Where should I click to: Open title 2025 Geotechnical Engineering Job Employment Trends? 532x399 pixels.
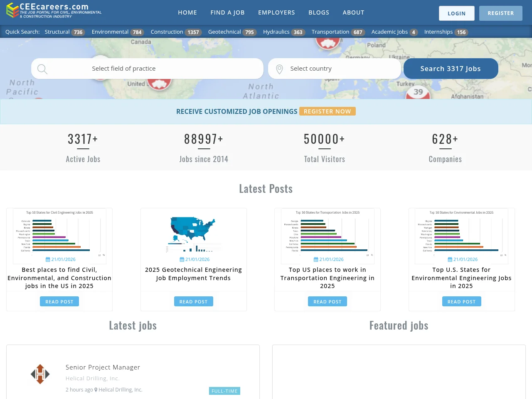[x=193, y=274]
